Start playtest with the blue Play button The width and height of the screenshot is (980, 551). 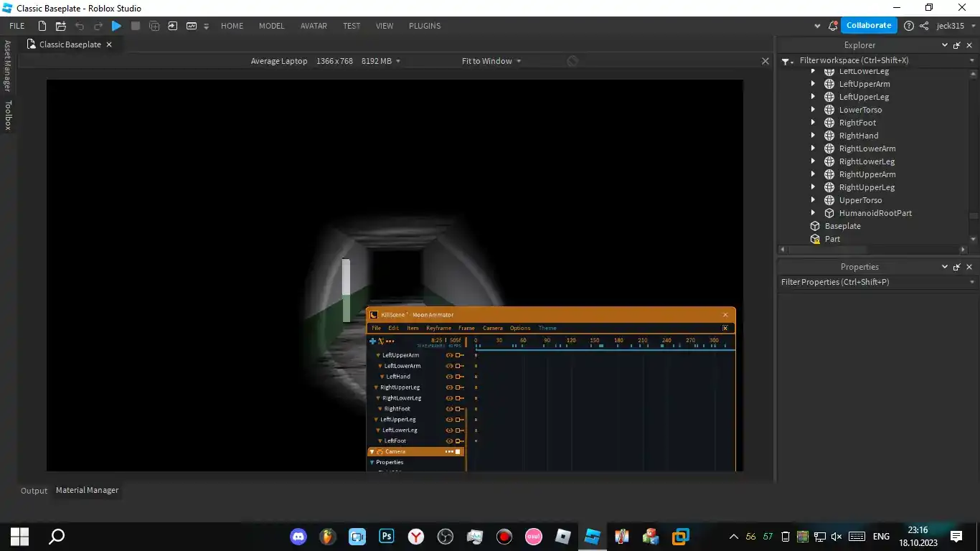[116, 26]
